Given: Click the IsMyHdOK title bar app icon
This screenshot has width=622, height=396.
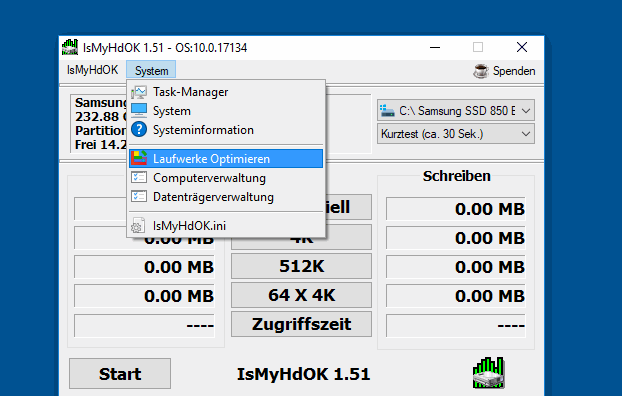Looking at the screenshot, I should tap(70, 47).
